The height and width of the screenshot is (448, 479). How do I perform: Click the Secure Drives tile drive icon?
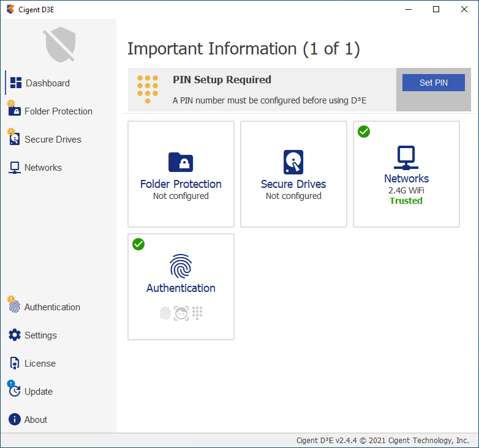click(293, 162)
